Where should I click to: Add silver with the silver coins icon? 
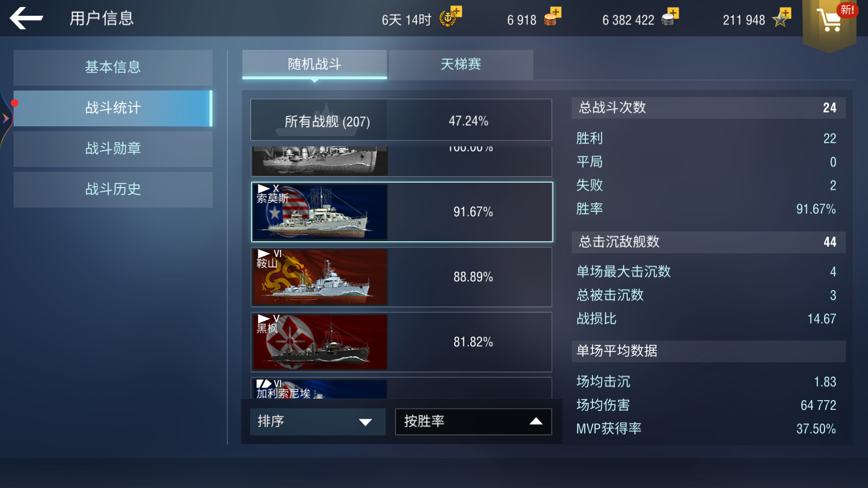[670, 17]
